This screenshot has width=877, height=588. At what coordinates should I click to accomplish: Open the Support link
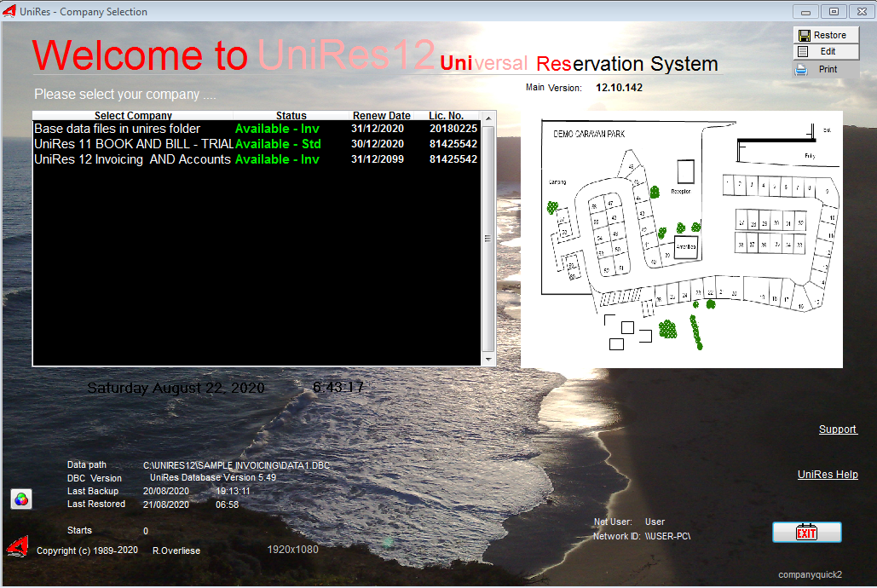[x=837, y=429]
